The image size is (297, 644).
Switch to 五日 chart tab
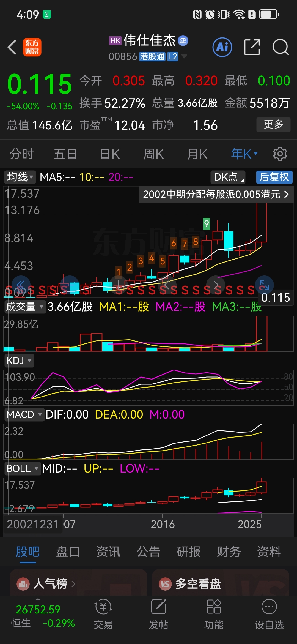click(x=65, y=154)
